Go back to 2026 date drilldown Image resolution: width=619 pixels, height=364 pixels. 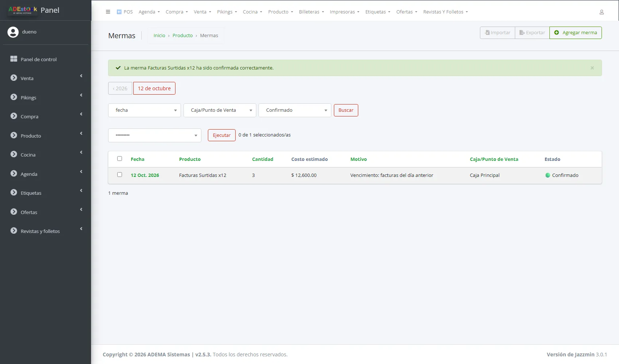coord(120,88)
